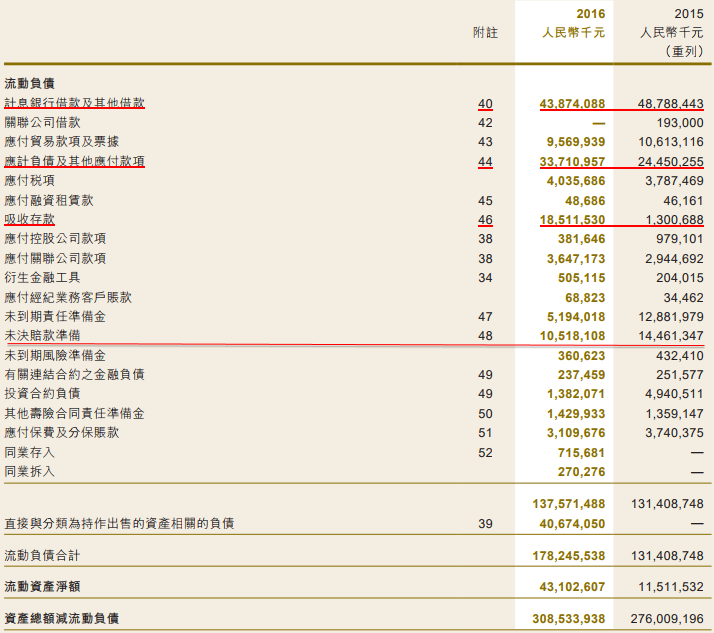
Task: Select the 應計負債及其他應付款項 label
Action: coord(74,161)
